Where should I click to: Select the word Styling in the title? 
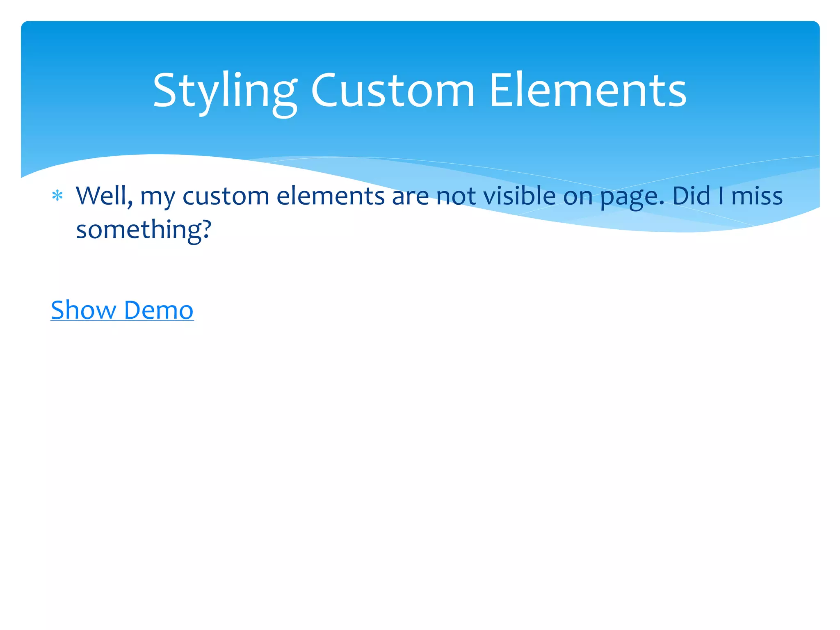(x=225, y=90)
